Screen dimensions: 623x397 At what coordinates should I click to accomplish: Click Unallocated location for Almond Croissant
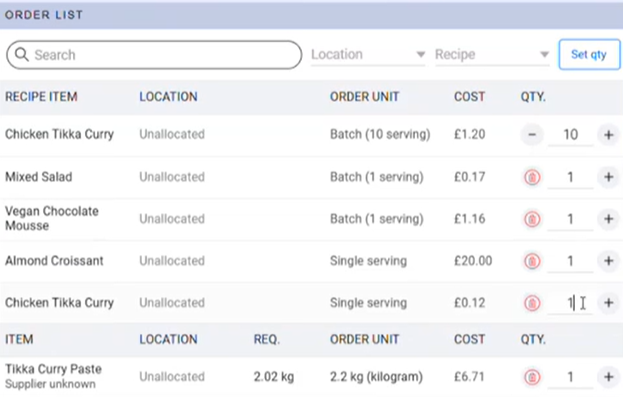[172, 261]
